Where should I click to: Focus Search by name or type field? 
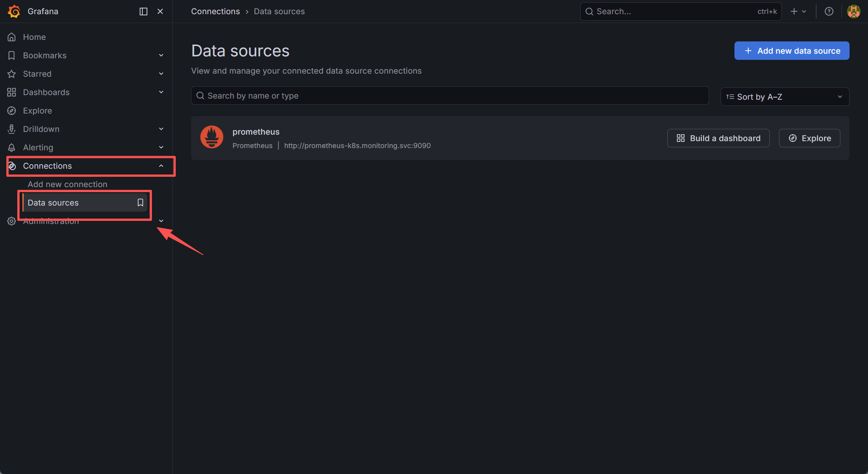click(x=450, y=95)
